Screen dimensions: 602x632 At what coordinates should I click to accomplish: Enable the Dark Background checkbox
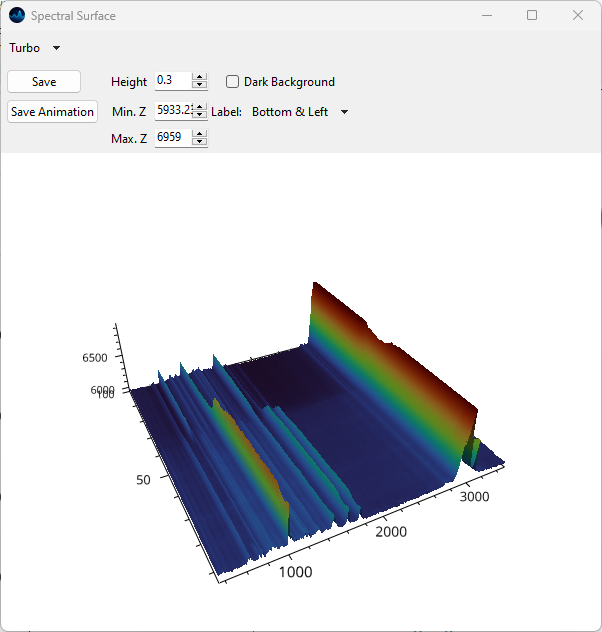(233, 82)
